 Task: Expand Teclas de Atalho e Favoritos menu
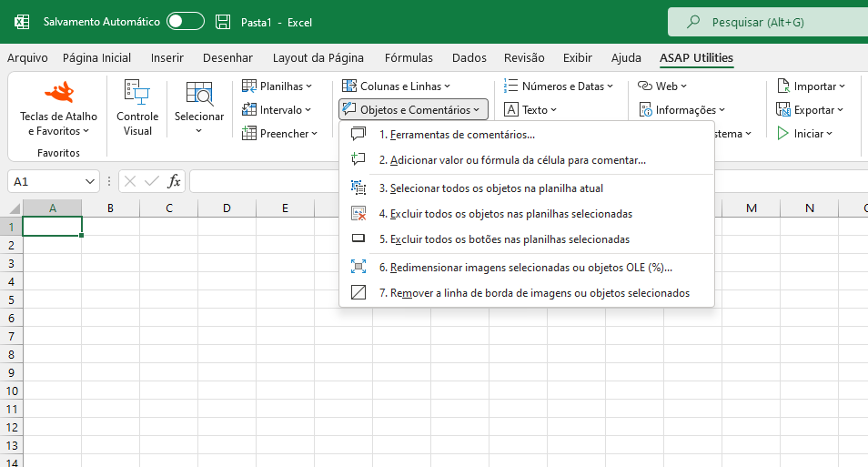(x=58, y=124)
